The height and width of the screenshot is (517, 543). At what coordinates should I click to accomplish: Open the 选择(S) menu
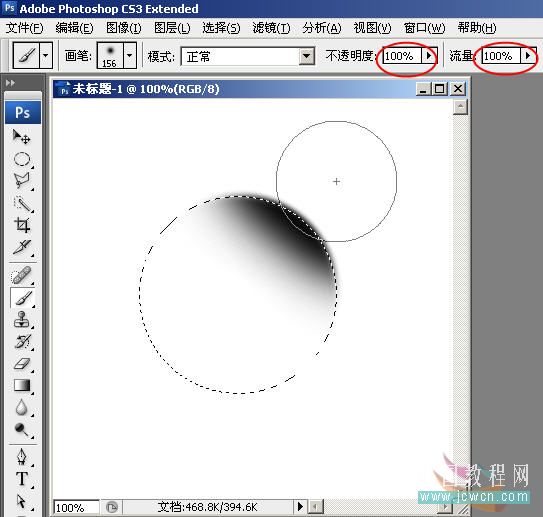tap(221, 28)
